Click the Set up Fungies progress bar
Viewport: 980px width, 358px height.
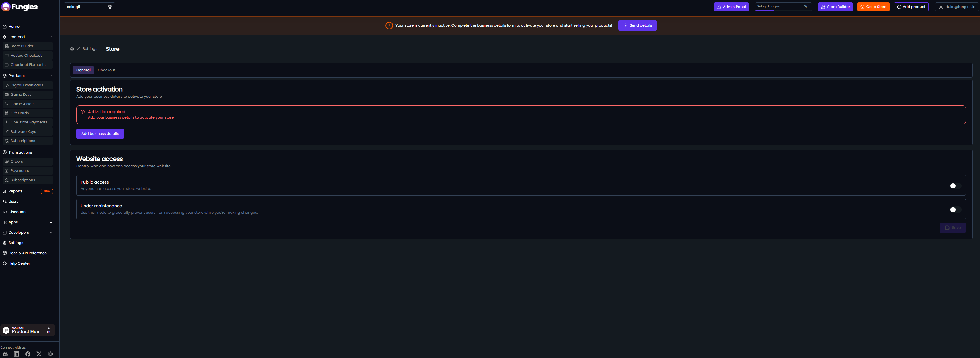click(x=783, y=7)
